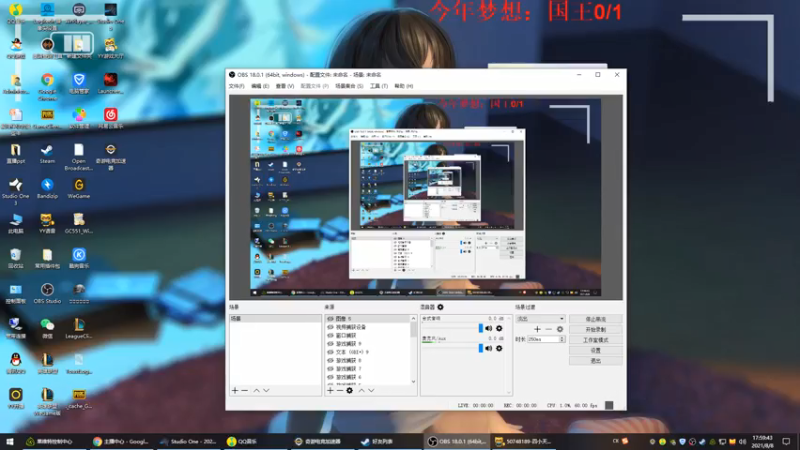
Task: Click the 工作室模式 button
Action: 595,340
